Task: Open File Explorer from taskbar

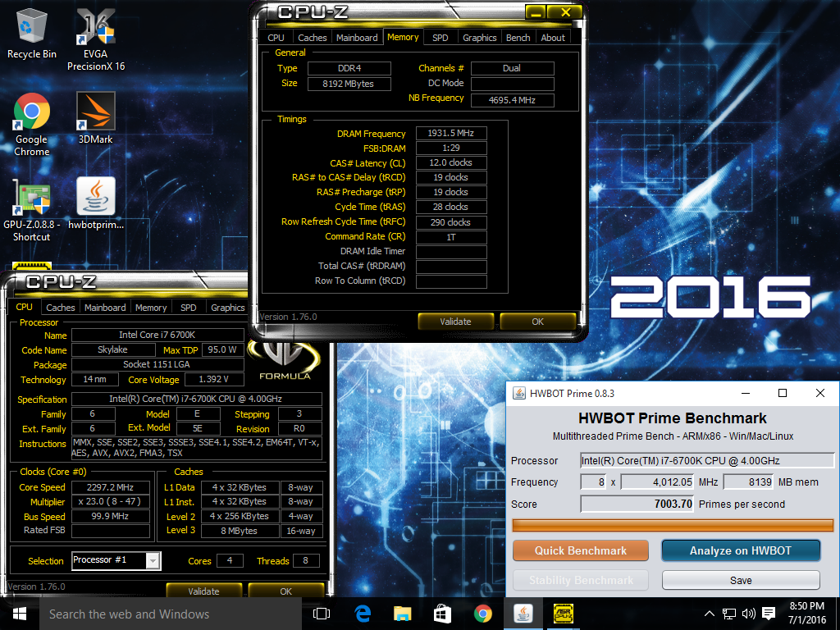Action: click(402, 614)
